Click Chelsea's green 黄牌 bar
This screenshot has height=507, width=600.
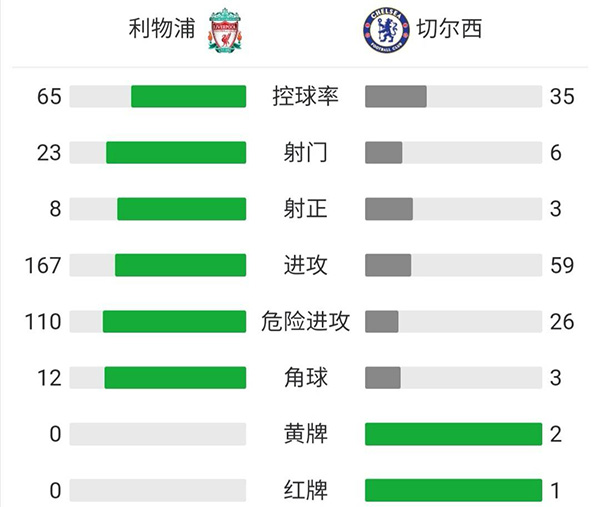(453, 434)
